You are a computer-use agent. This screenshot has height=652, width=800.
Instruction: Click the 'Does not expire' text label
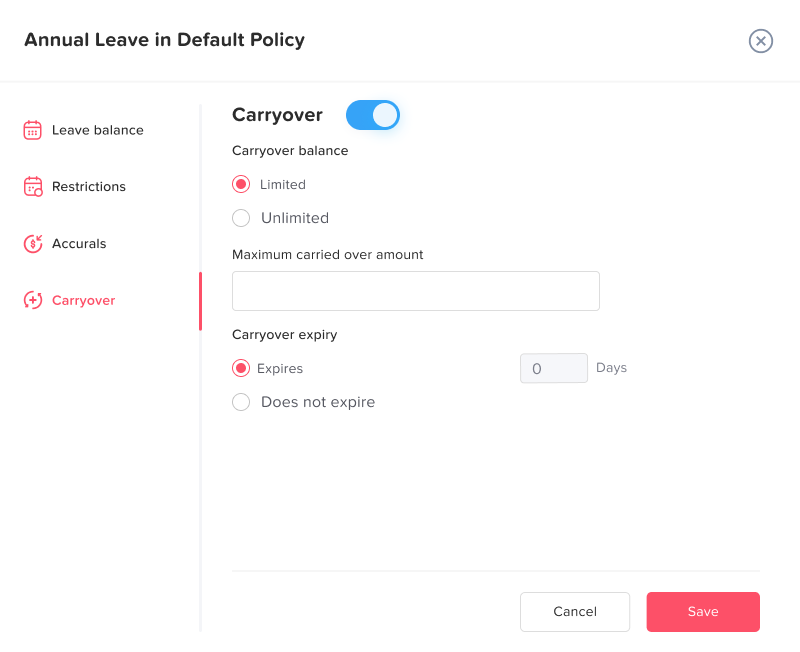click(318, 402)
